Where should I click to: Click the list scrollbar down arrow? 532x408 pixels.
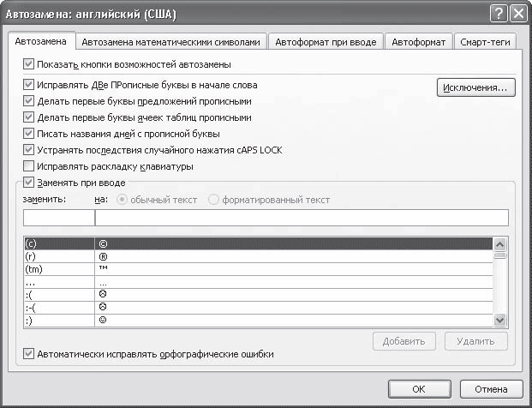pos(499,320)
